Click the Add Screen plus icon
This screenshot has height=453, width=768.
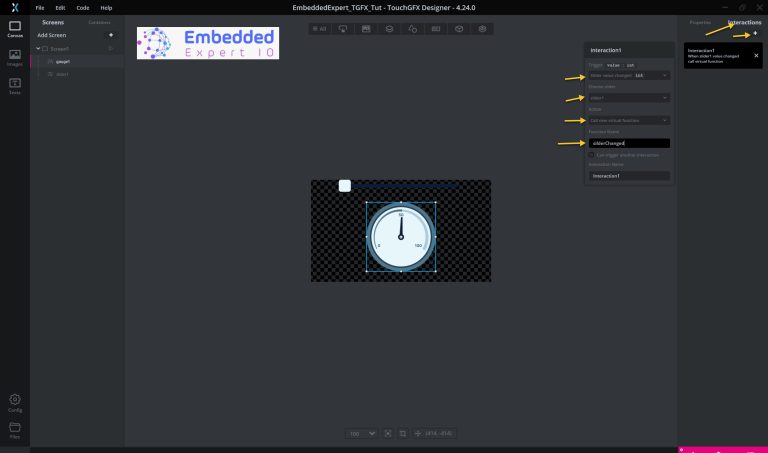(x=111, y=35)
